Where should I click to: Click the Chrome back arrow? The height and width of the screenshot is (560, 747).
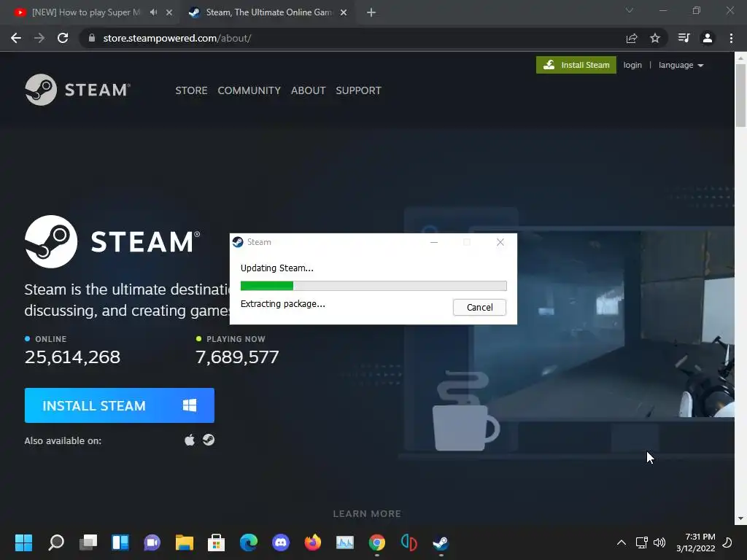point(16,38)
